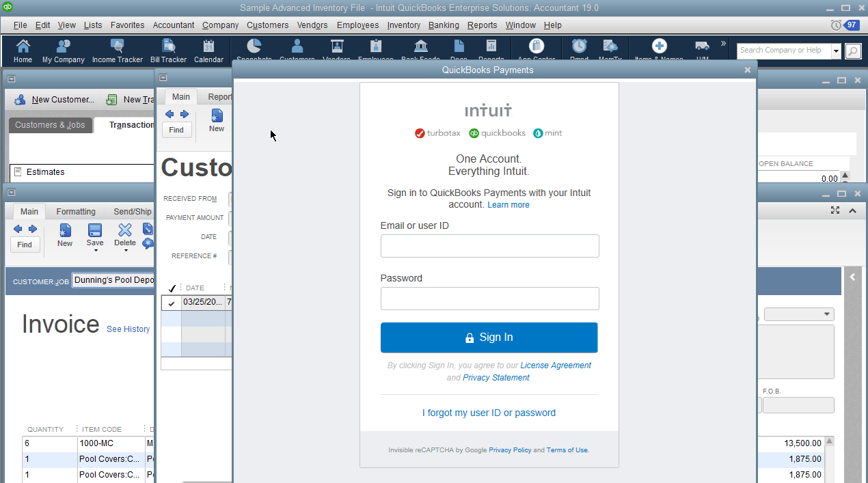Open the Inventory menu
This screenshot has height=483, width=868.
pos(403,25)
